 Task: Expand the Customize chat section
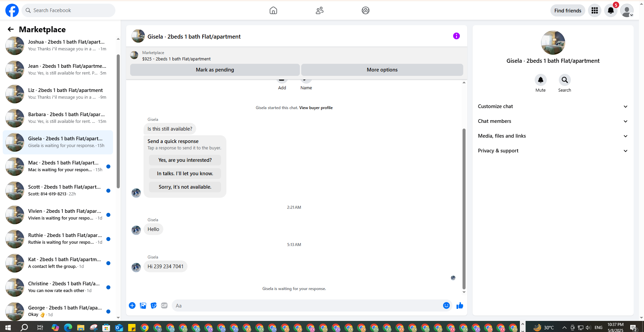[553, 106]
